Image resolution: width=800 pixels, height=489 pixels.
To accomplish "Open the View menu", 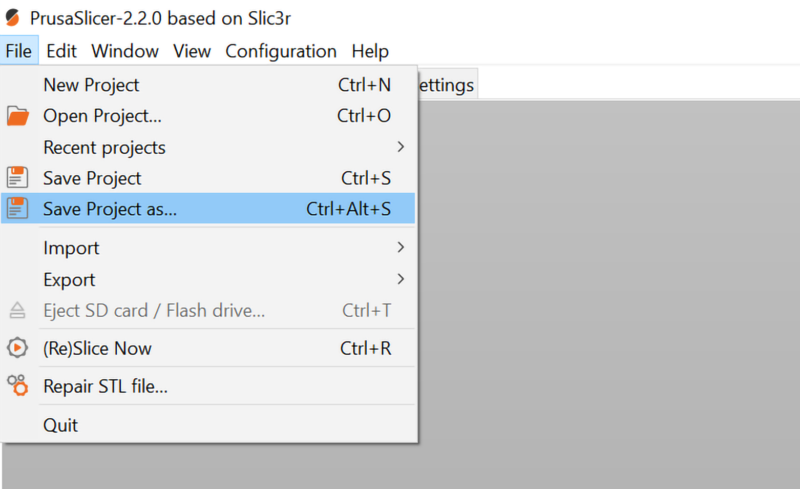I will 192,51.
